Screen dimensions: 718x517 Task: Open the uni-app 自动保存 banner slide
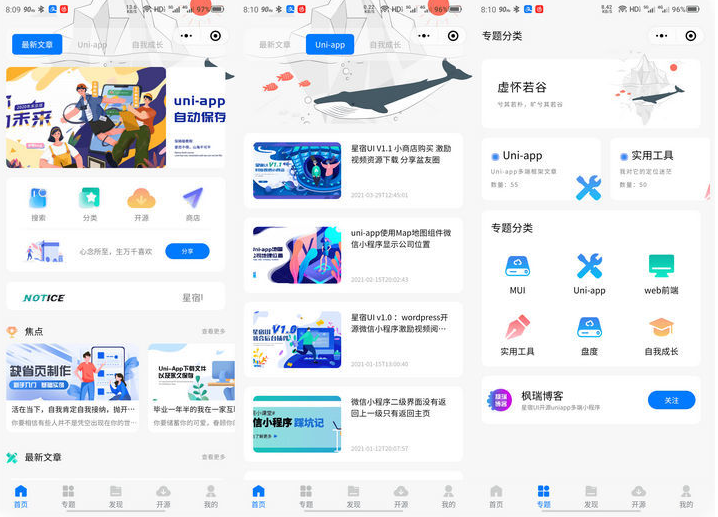[198, 117]
